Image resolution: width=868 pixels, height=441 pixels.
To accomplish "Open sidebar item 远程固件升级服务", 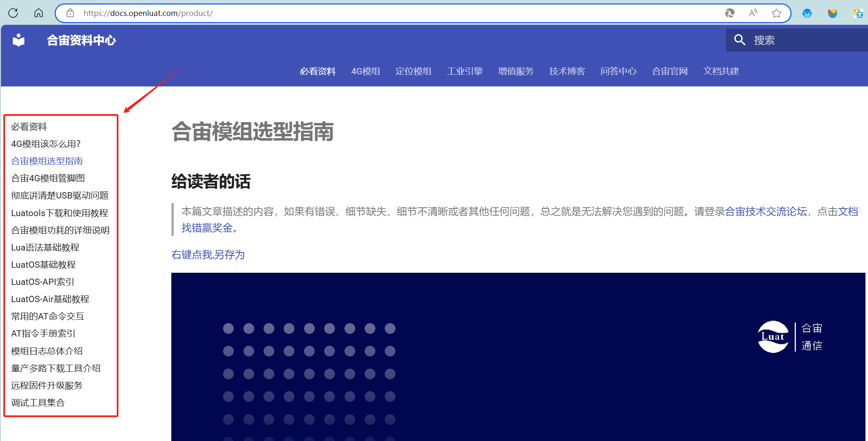I will point(47,386).
